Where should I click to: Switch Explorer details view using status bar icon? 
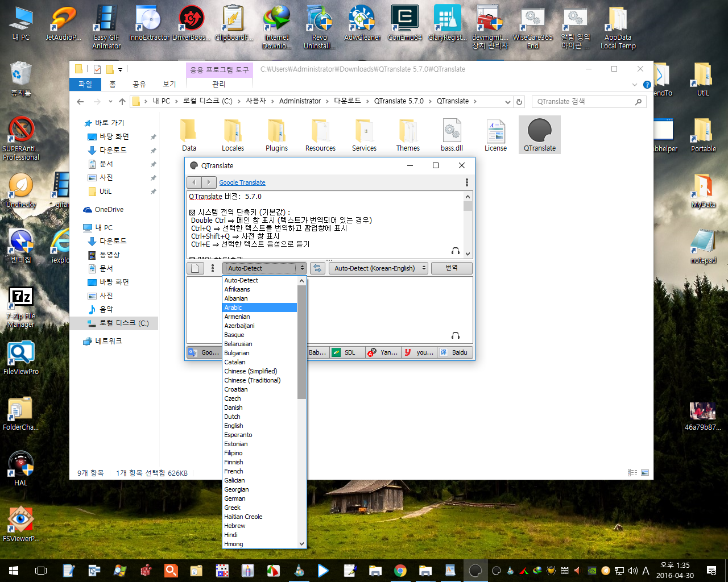click(x=632, y=473)
